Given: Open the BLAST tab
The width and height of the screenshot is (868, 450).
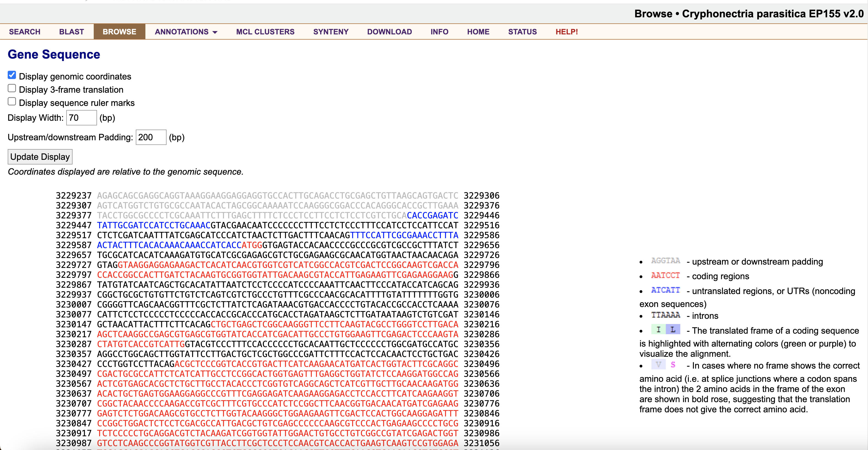Looking at the screenshot, I should click(x=71, y=32).
